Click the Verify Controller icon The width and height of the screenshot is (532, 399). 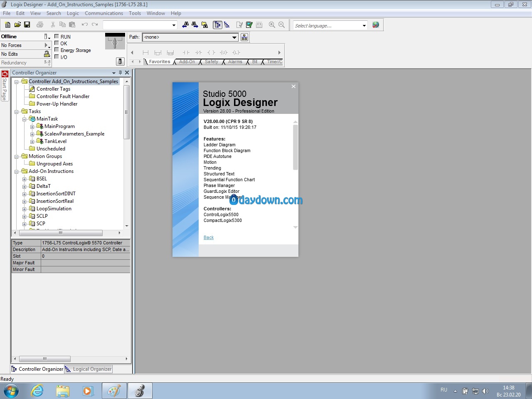click(x=249, y=25)
